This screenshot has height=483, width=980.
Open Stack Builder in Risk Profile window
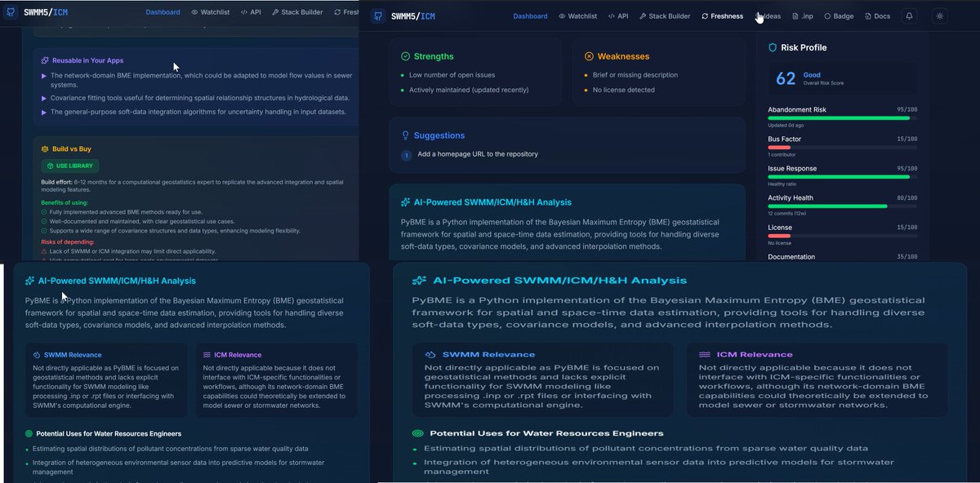point(665,16)
